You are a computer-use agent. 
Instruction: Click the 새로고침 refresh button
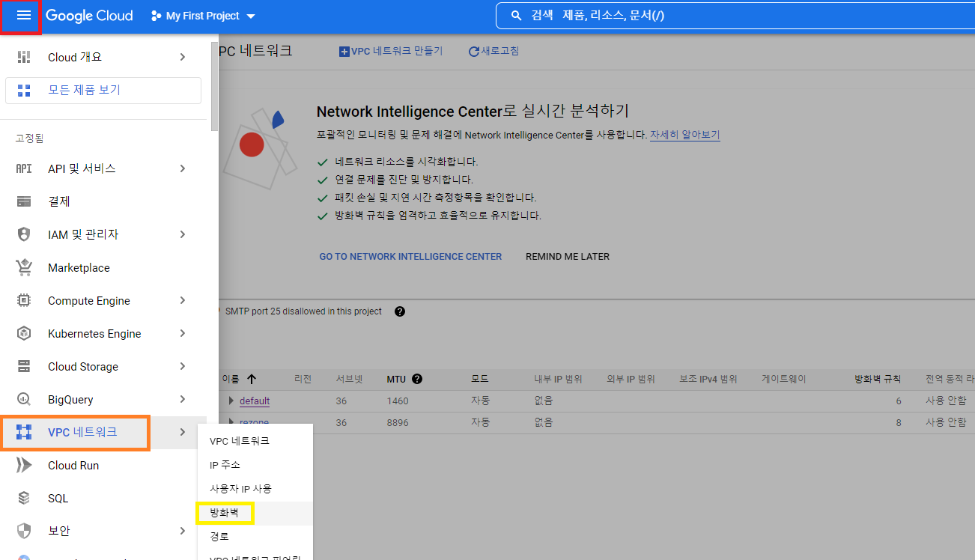pos(493,51)
